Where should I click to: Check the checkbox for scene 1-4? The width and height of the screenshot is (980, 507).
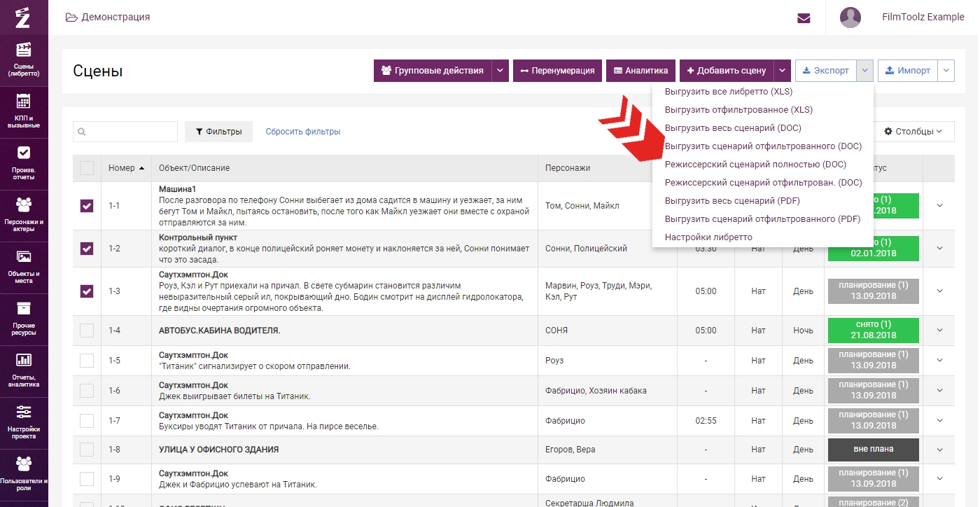tap(87, 331)
